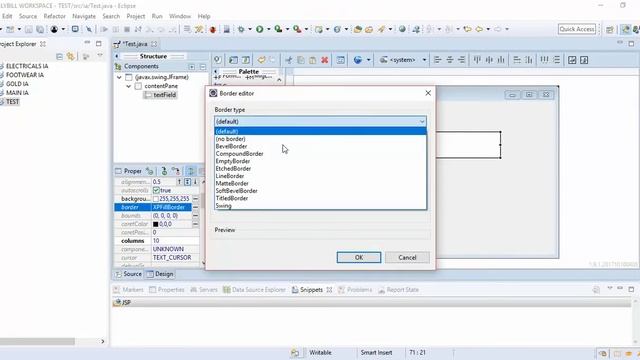The height and width of the screenshot is (360, 640).
Task: Collapse the javax.swing.JFrame tree node
Action: click(x=119, y=77)
